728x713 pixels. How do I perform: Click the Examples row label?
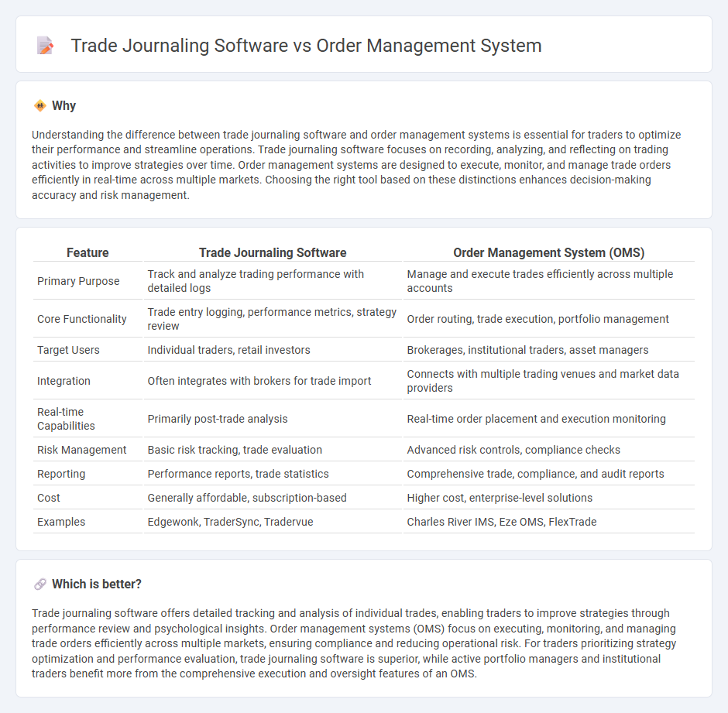coord(61,522)
